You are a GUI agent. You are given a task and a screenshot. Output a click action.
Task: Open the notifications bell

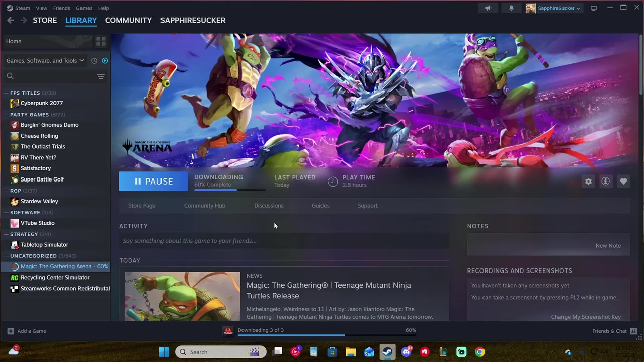point(511,8)
